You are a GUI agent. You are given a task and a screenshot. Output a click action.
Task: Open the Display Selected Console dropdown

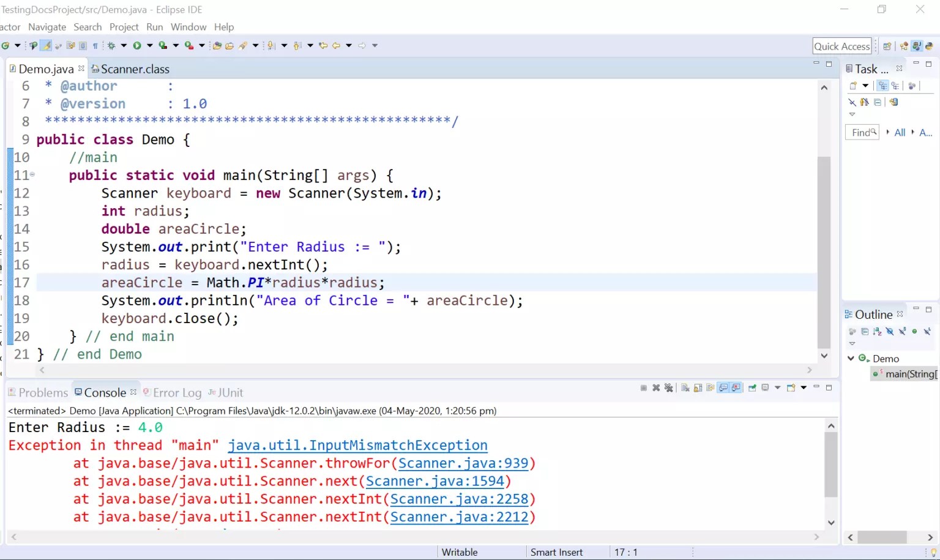(x=778, y=387)
